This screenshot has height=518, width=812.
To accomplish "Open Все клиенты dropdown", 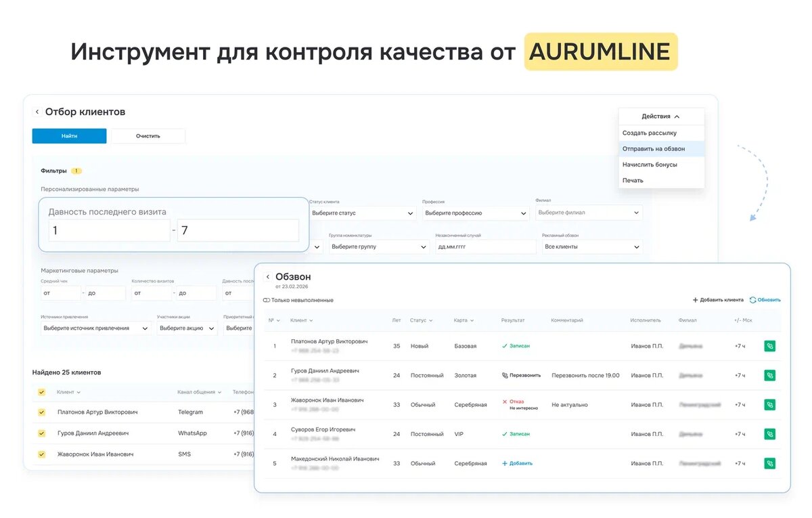I will click(x=592, y=247).
